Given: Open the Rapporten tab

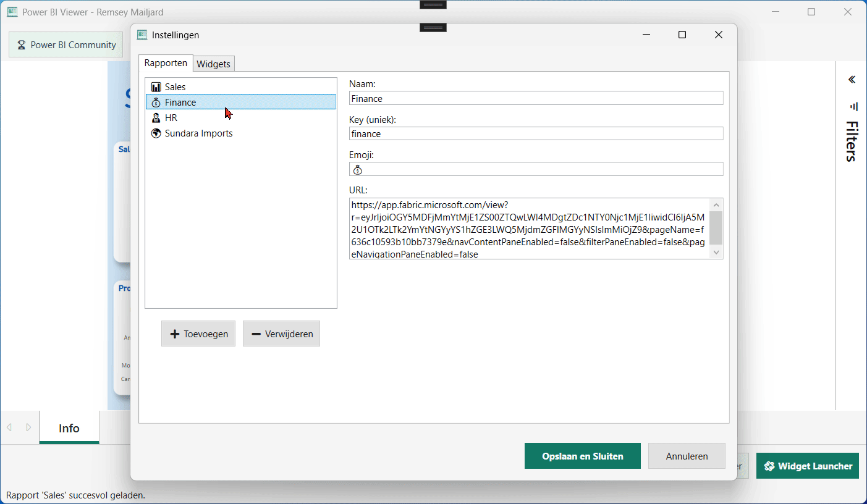Looking at the screenshot, I should pyautogui.click(x=166, y=63).
